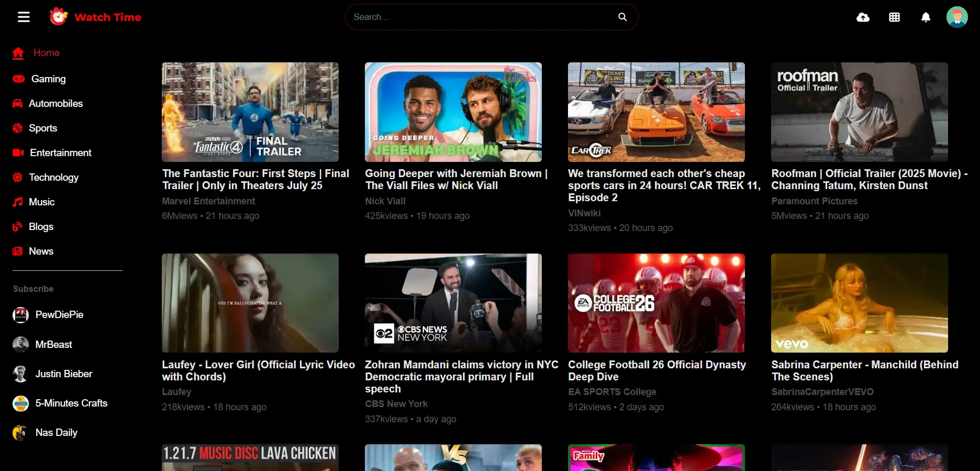Click Nas Daily channel avatar

pyautogui.click(x=20, y=433)
